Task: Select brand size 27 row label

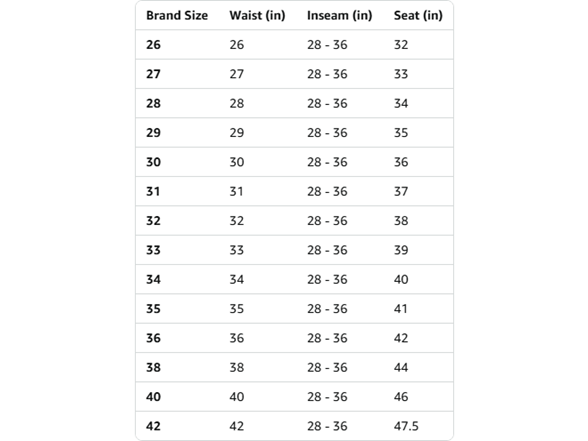Action: (153, 74)
